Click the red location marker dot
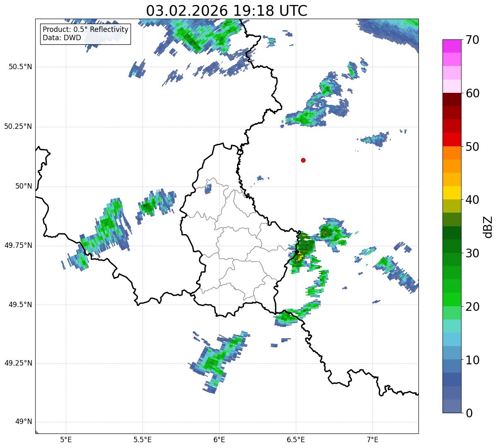 coord(303,160)
